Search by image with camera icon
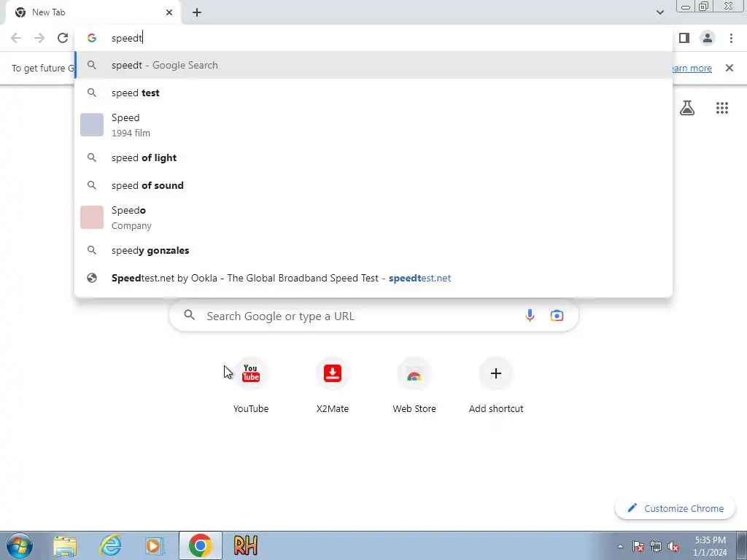Screen dimensions: 747x560 [x=557, y=316]
